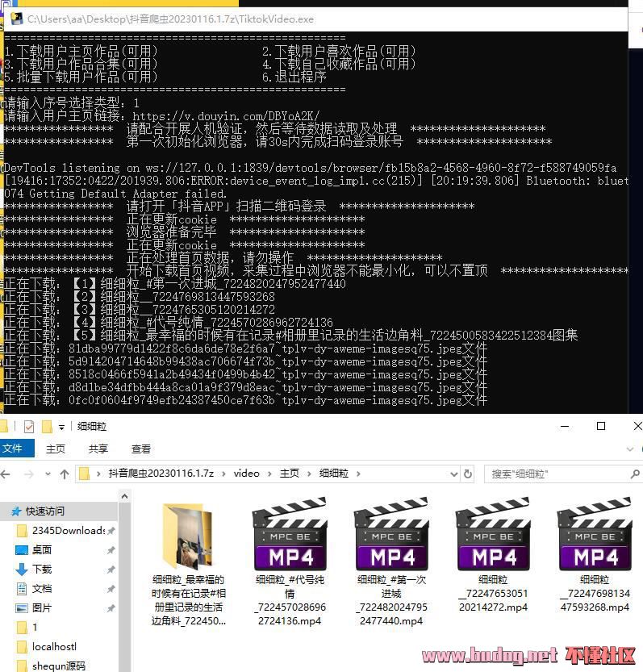The image size is (643, 672).
Task: Click console text 5.批量下载用户作品(可用)
Action: click(81, 77)
